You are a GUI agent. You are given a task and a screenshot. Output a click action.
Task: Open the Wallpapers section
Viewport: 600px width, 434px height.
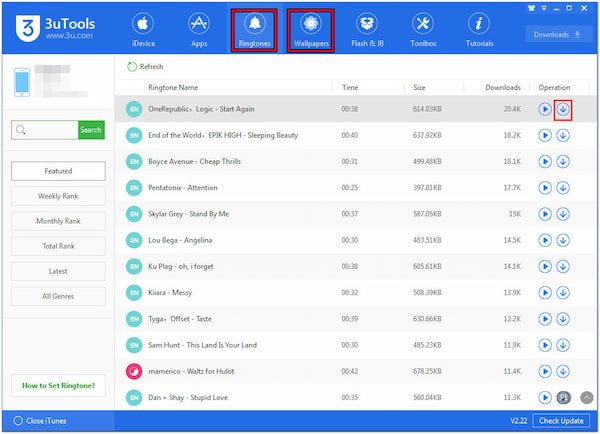(311, 31)
